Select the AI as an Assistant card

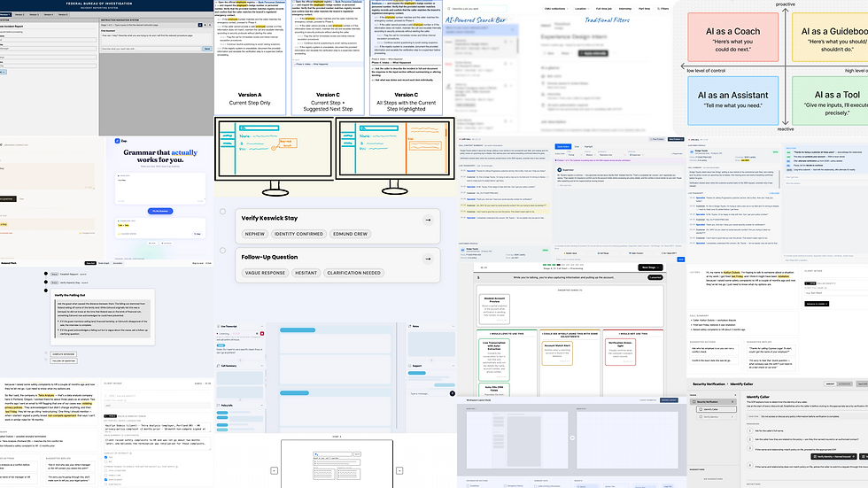point(733,101)
